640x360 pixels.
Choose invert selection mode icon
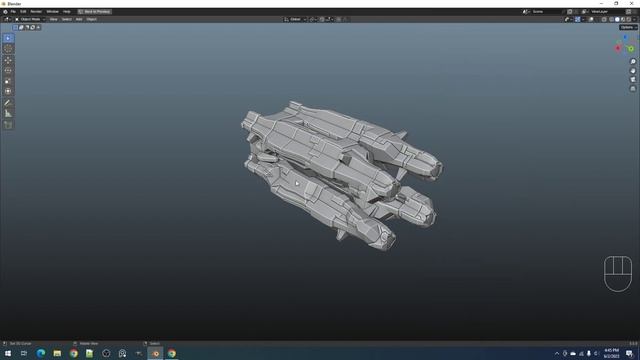tap(33, 27)
